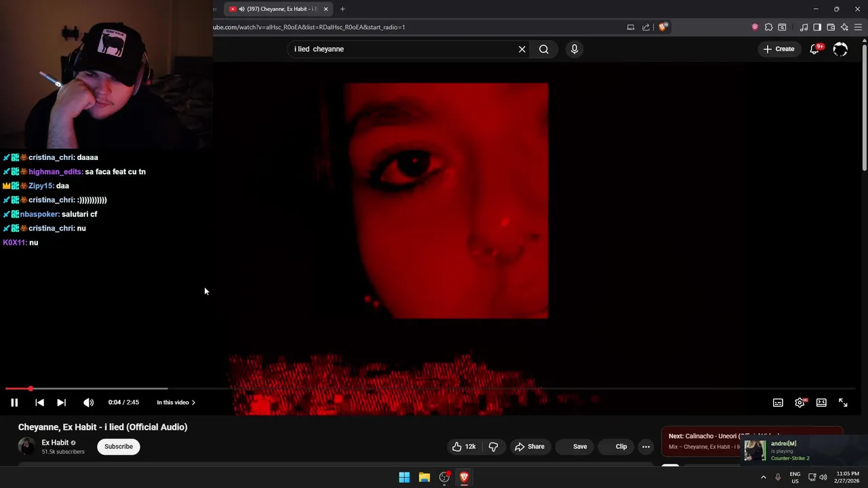
Task: Open the Windows Start menu
Action: [404, 477]
